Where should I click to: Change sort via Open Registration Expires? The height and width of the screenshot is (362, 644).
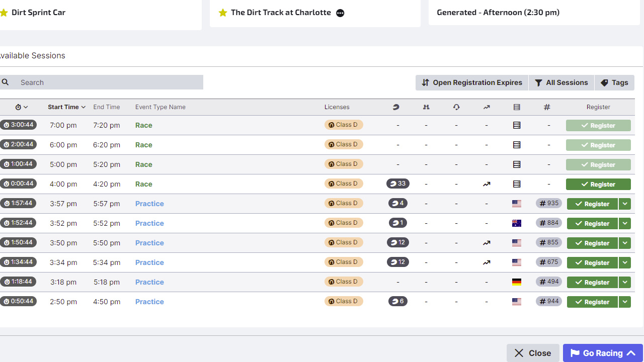point(472,82)
